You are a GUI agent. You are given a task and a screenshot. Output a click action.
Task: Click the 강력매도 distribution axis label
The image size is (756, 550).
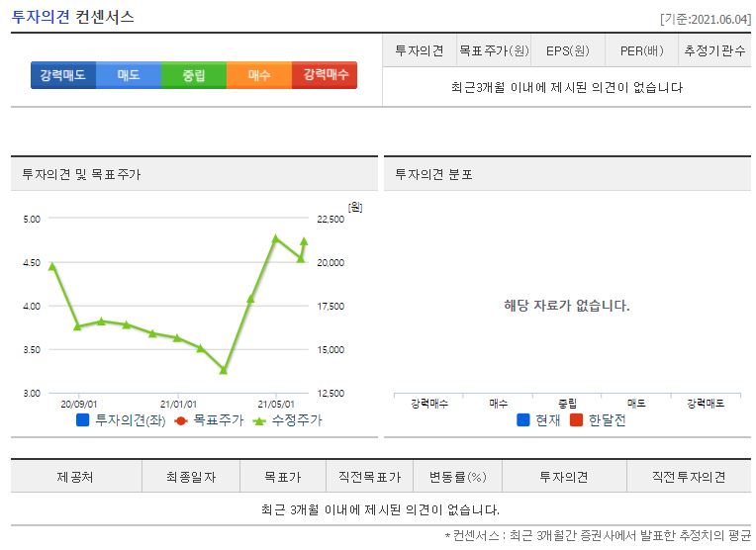pos(706,403)
